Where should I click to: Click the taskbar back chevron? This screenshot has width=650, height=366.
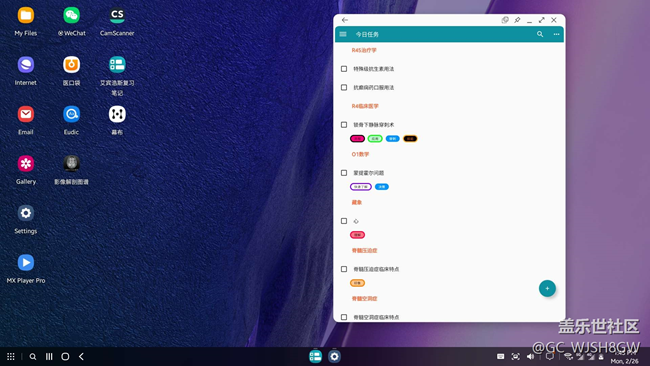(81, 356)
